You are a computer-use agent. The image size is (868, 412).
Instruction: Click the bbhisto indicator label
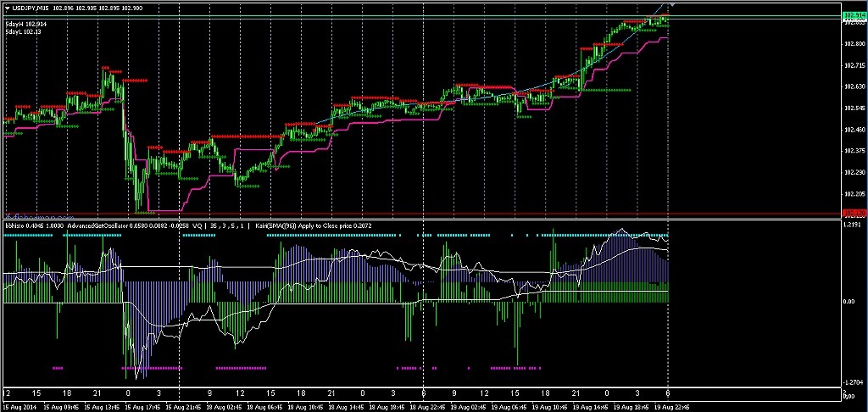pyautogui.click(x=14, y=226)
